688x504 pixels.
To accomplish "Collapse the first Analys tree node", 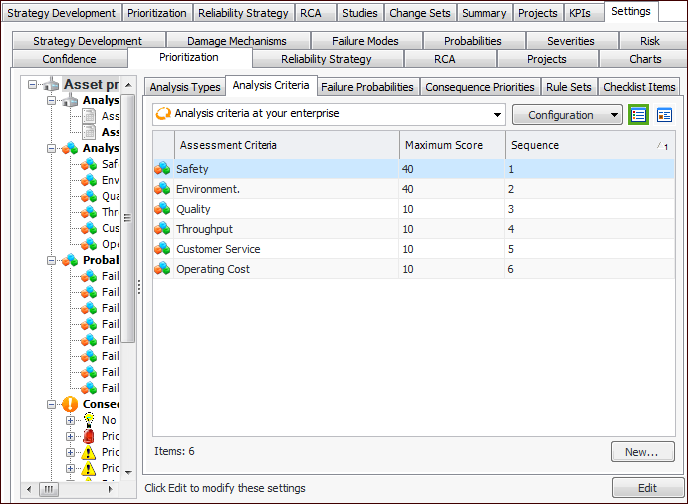I will pos(51,100).
